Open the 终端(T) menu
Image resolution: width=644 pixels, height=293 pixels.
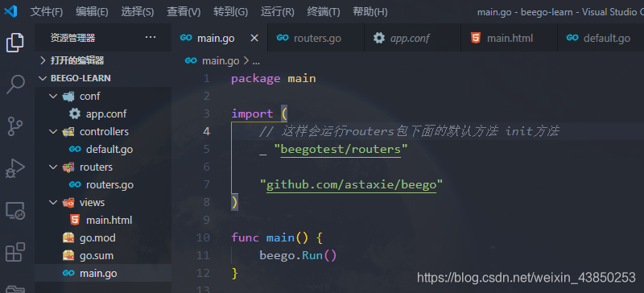(x=324, y=12)
